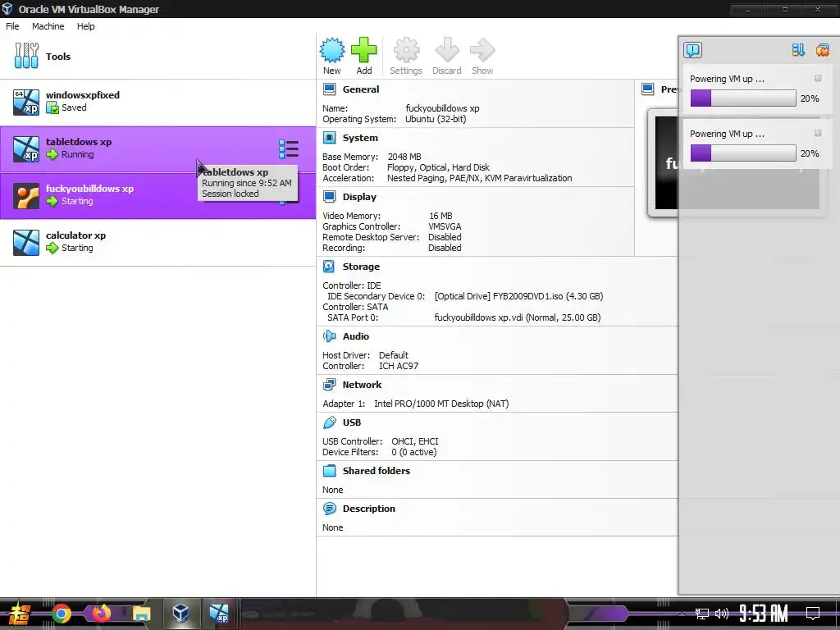Screen dimensions: 840x630
Task: Click the Description section speech-bubble icon
Action: pos(329,508)
